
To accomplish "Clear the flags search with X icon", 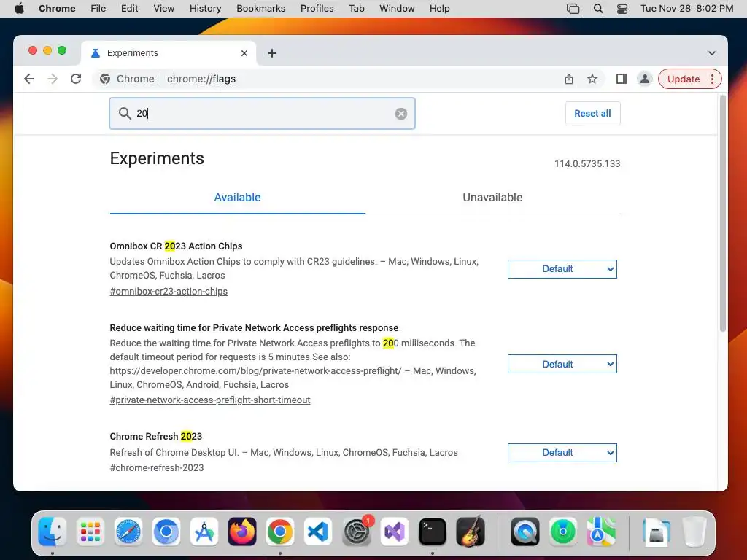I will pos(401,113).
